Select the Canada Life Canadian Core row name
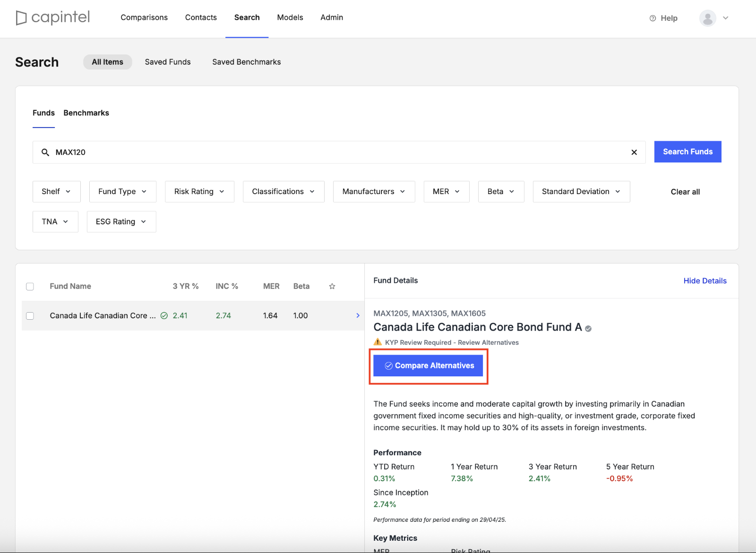The image size is (756, 553). [x=103, y=315]
